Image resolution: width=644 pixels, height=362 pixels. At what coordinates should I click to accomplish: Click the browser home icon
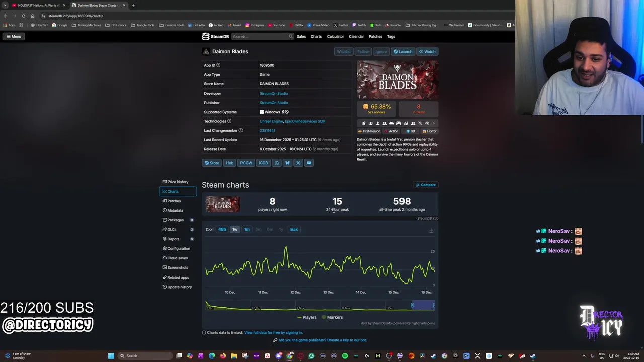click(33, 16)
